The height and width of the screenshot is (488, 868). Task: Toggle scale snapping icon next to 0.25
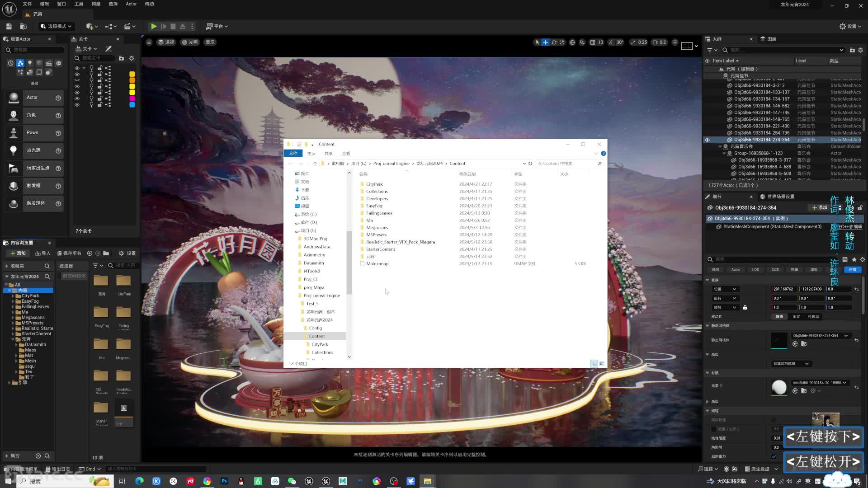[633, 42]
